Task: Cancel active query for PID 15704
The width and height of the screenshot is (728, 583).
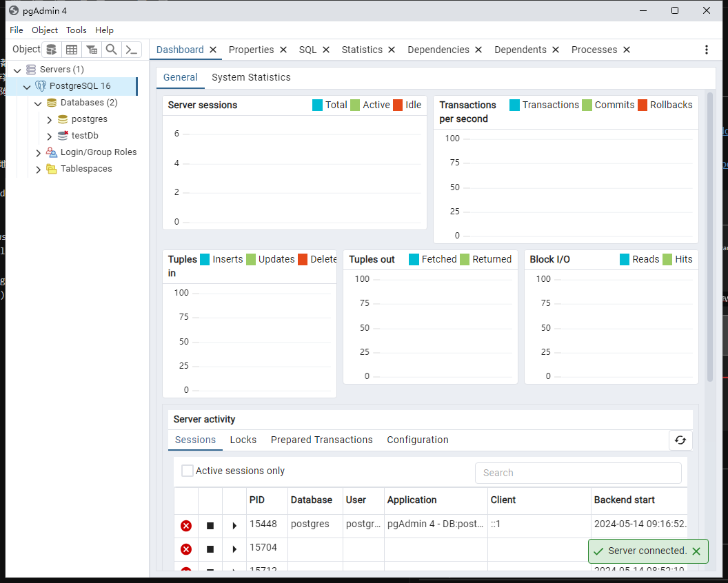Action: [x=210, y=549]
